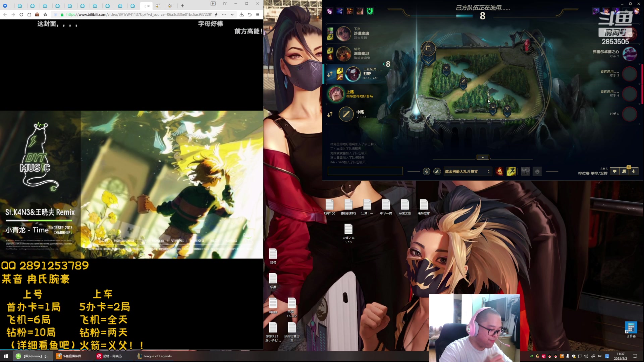Viewport: 644px width, 362px height.
Task: Open the 江湖十一 desktop file
Action: click(x=367, y=207)
